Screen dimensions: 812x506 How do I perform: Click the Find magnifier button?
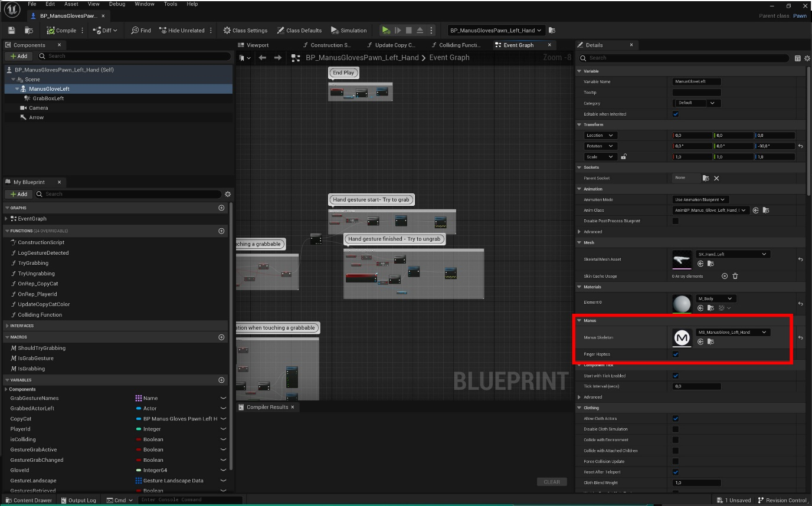pyautogui.click(x=141, y=30)
